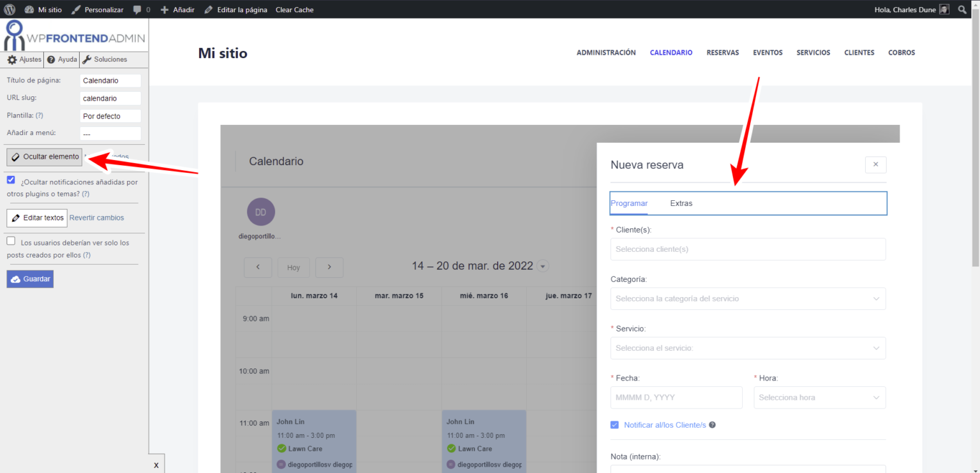
Task: Click the Ayuda question mark icon
Action: 61,59
